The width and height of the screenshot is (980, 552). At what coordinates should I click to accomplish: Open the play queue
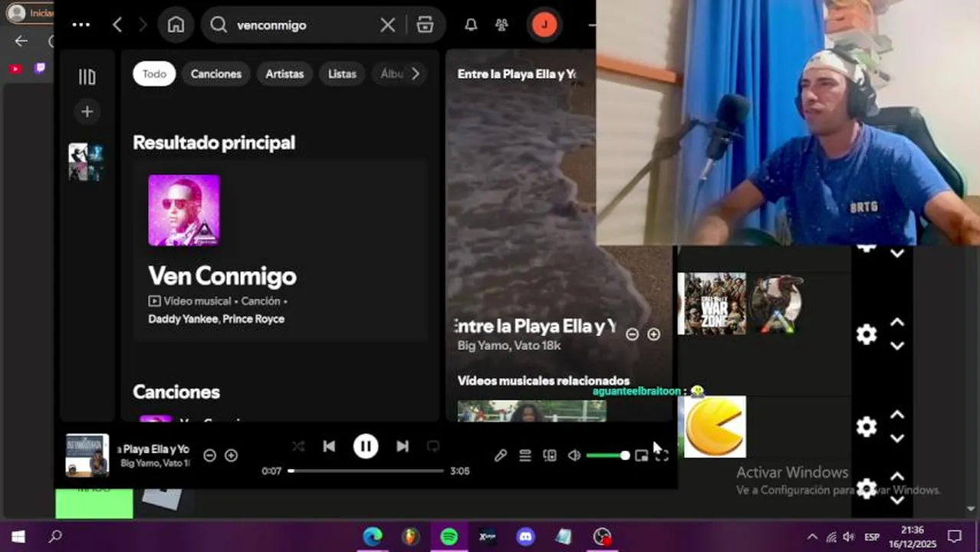[x=525, y=455]
